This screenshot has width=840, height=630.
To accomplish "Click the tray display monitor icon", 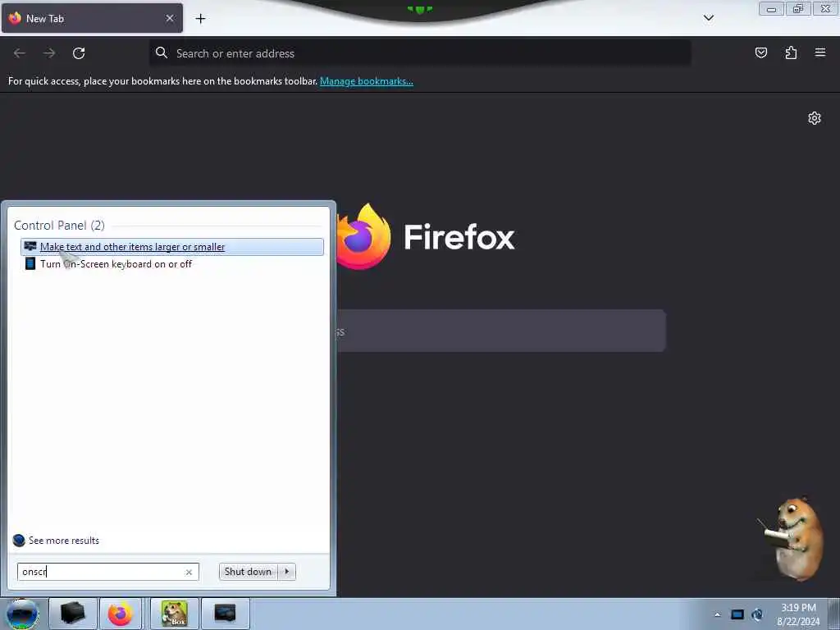I will click(x=737, y=614).
